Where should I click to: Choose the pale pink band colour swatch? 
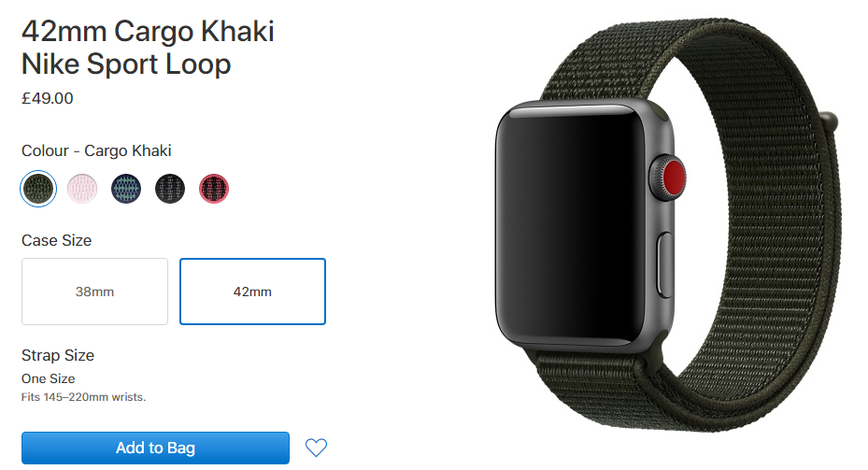tap(82, 188)
